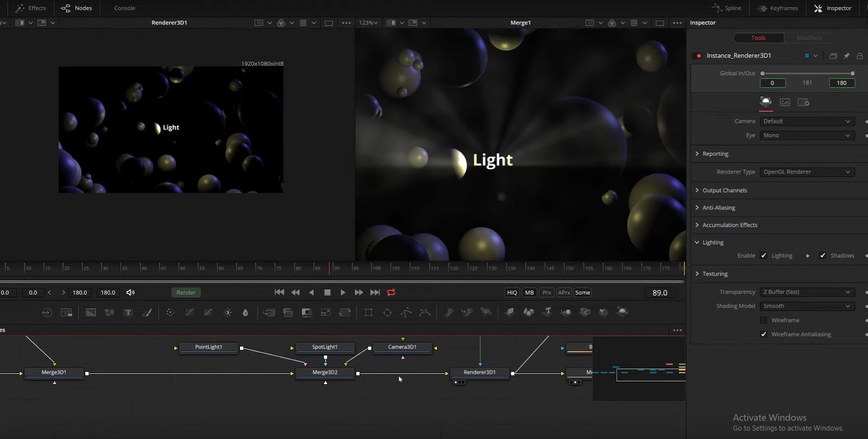The height and width of the screenshot is (439, 868).
Task: Click the Brightness Contrast tool icon
Action: [227, 313]
